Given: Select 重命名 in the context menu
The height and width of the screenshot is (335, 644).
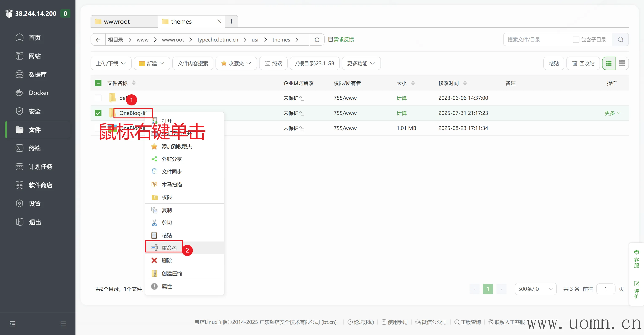Looking at the screenshot, I should 169,248.
